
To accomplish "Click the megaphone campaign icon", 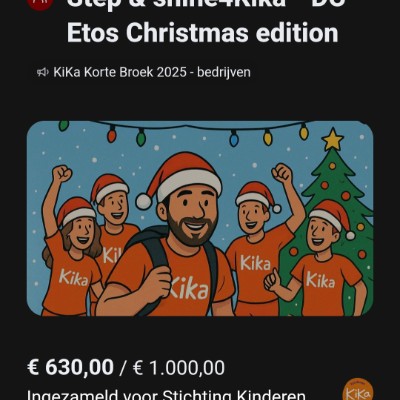I will point(43,72).
